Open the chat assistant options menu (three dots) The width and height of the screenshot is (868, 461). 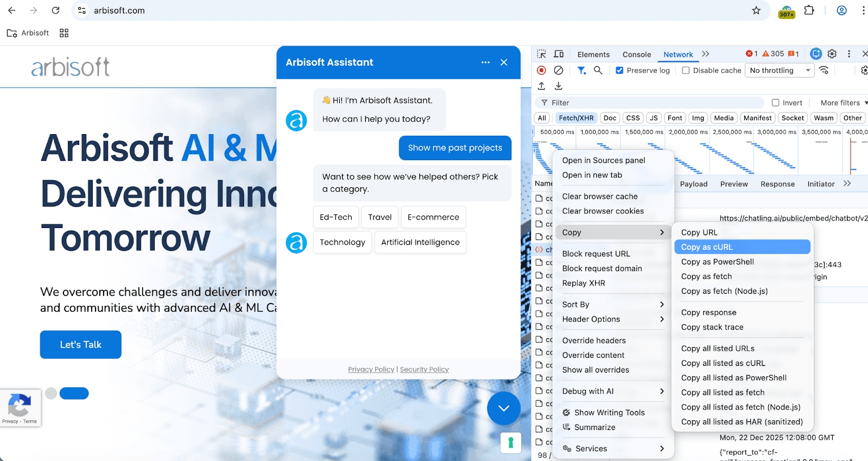coord(486,62)
